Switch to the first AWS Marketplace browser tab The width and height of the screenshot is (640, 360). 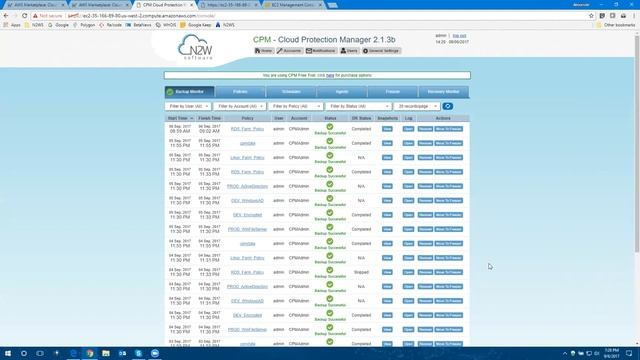click(x=35, y=5)
